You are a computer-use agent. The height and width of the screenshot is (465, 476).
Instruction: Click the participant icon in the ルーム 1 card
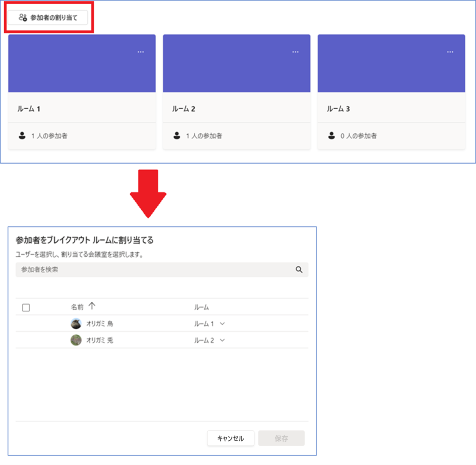[22, 136]
